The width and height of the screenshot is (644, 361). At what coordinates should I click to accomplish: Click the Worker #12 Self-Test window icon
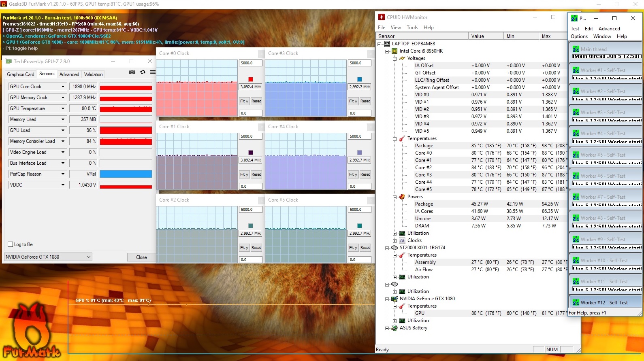(x=576, y=303)
